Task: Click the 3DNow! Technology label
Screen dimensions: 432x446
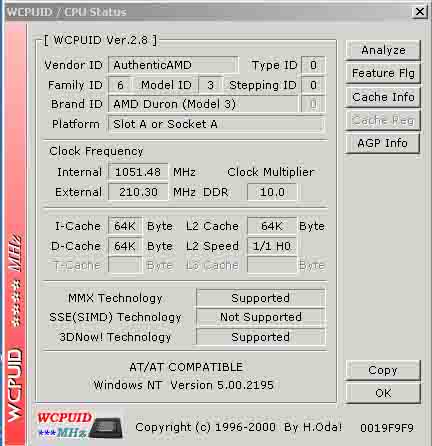Action: coord(115,337)
